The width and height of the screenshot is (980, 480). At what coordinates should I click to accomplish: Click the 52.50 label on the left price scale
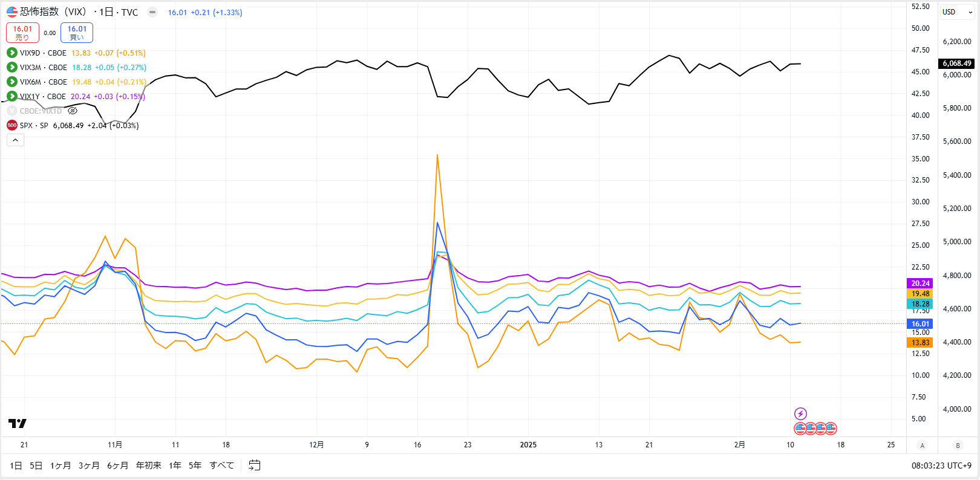[921, 7]
